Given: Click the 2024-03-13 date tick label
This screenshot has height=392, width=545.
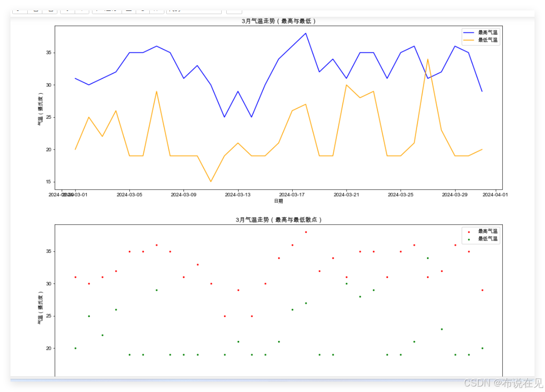Looking at the screenshot, I should tap(238, 195).
